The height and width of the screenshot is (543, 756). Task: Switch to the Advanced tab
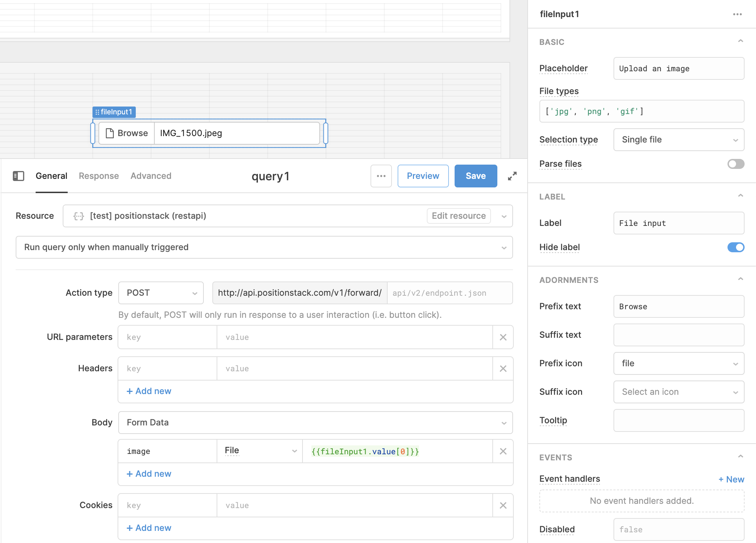coord(151,176)
